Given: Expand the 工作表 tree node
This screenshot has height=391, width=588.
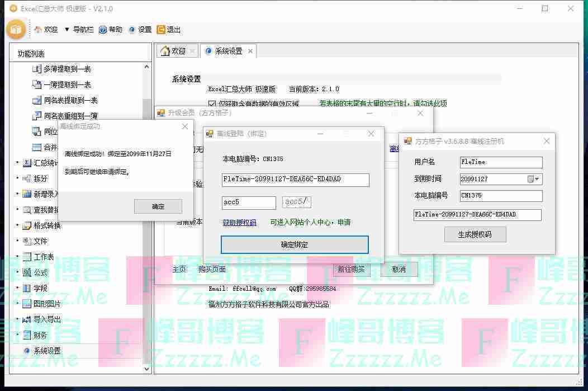Looking at the screenshot, I should 17,257.
